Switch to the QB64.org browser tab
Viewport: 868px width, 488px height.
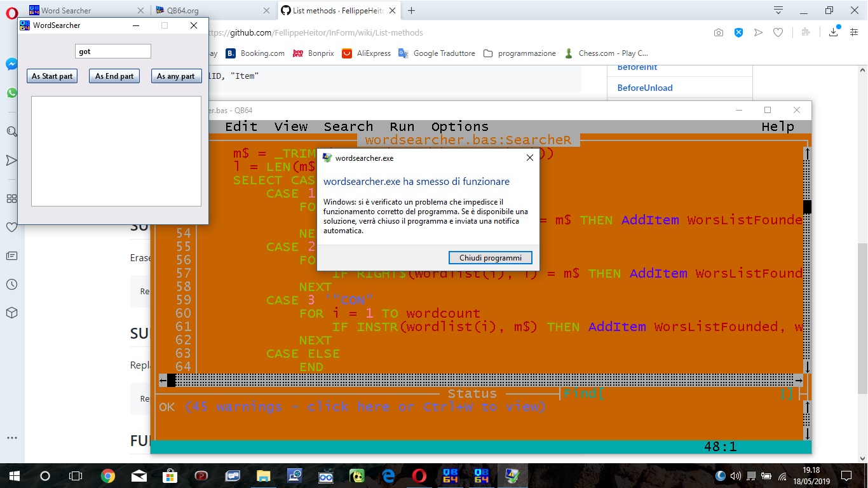[214, 10]
